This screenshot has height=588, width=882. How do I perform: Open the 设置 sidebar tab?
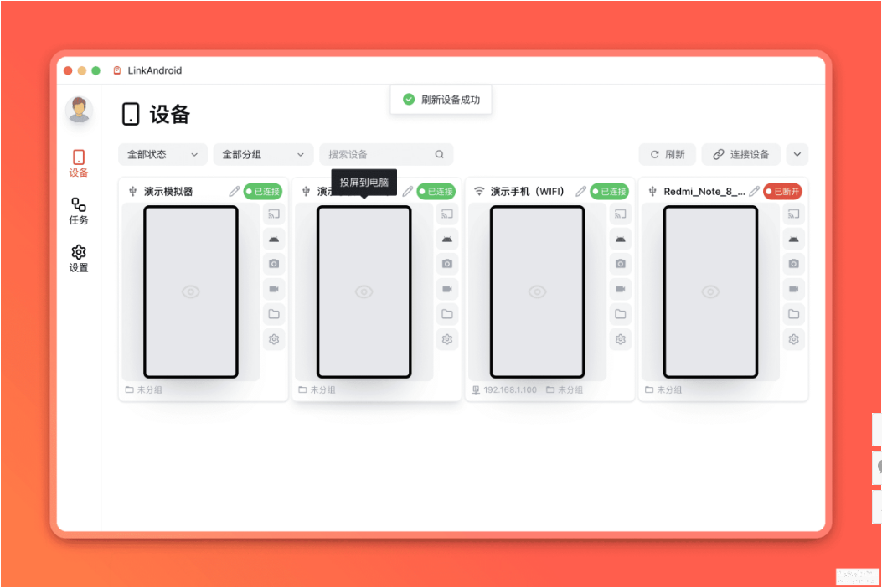click(x=79, y=259)
